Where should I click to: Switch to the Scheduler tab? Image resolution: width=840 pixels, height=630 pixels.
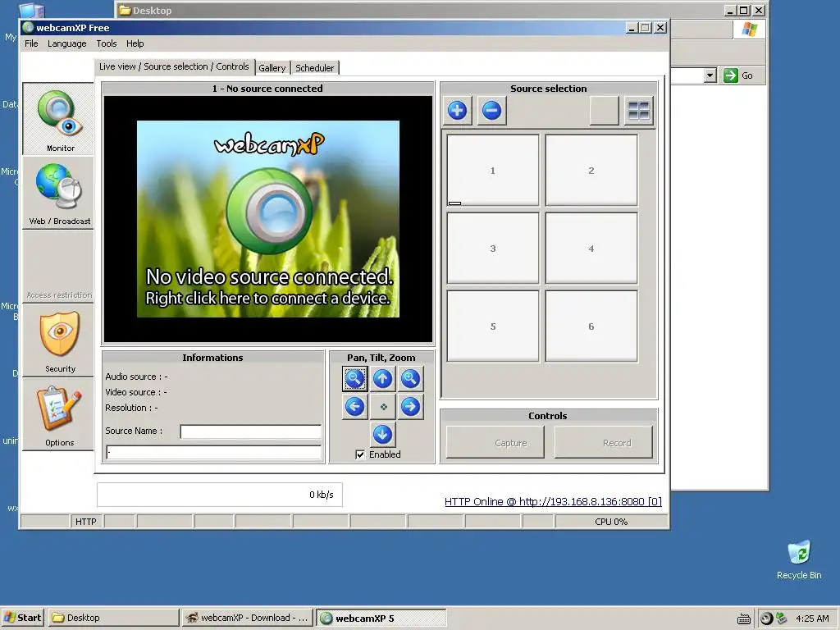tap(315, 68)
